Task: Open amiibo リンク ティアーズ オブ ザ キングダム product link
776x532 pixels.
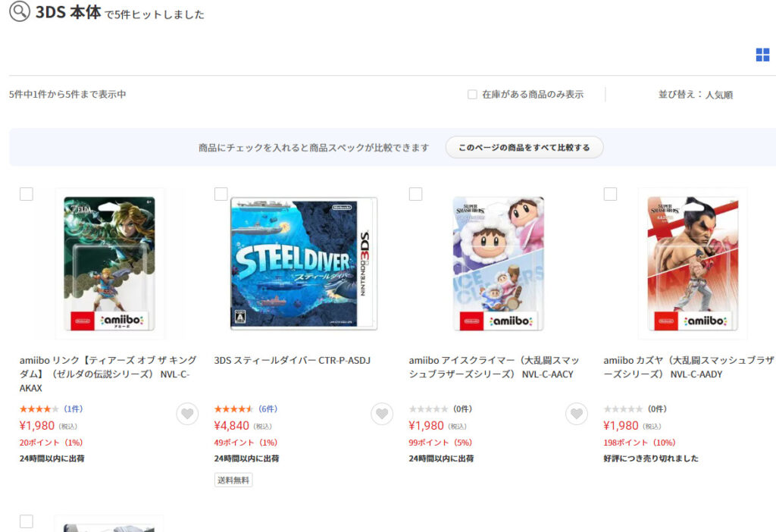Action: point(108,374)
